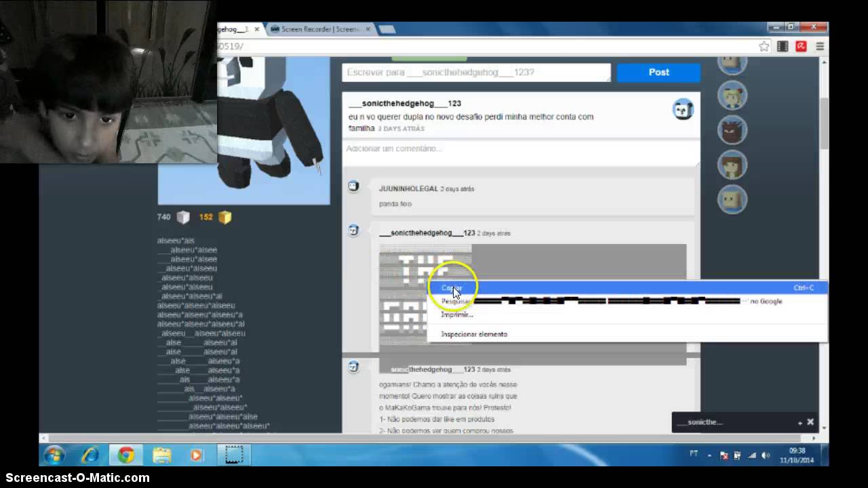This screenshot has height=488, width=868.
Task: Click the Post button
Action: click(658, 72)
